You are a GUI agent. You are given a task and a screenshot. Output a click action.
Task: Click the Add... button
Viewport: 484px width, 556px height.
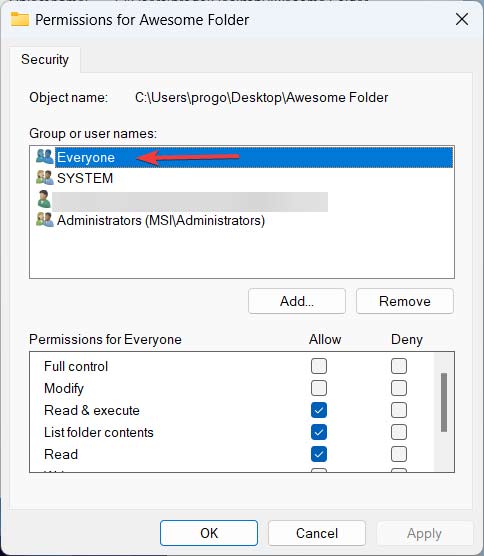[x=297, y=301]
